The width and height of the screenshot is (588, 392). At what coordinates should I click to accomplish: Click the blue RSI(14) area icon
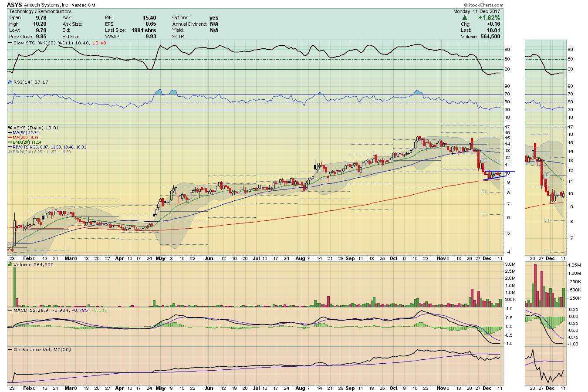coord(10,82)
